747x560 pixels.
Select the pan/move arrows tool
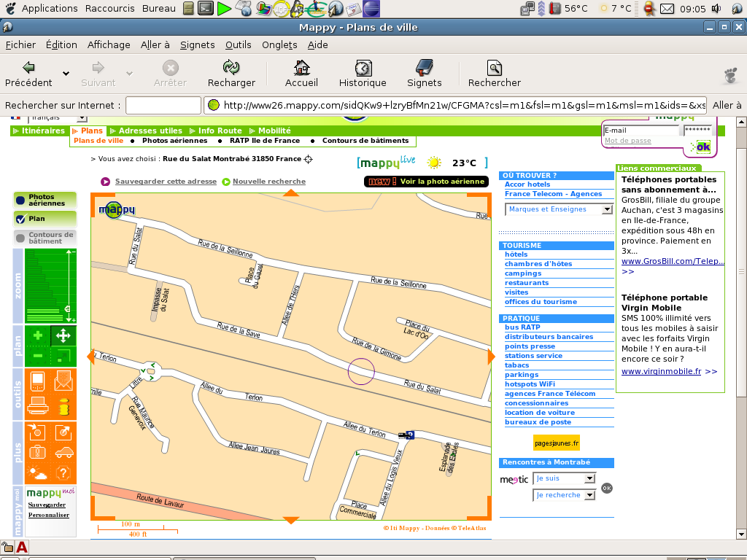pyautogui.click(x=63, y=335)
